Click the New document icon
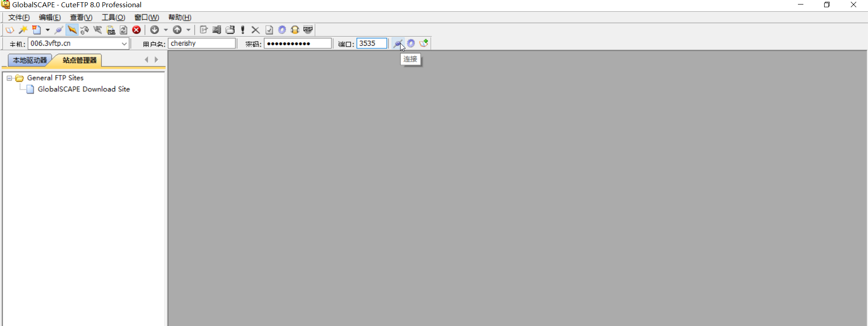This screenshot has height=326, width=868. (37, 30)
